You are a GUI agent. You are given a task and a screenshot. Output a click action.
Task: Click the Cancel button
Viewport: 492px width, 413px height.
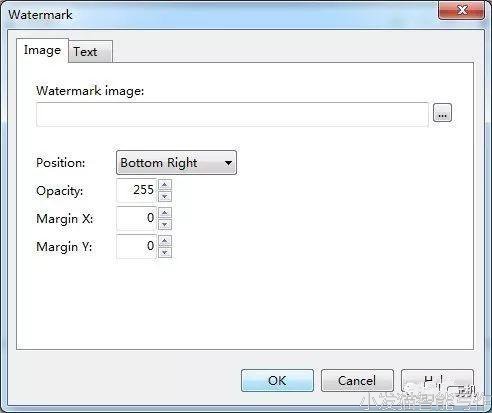357,380
